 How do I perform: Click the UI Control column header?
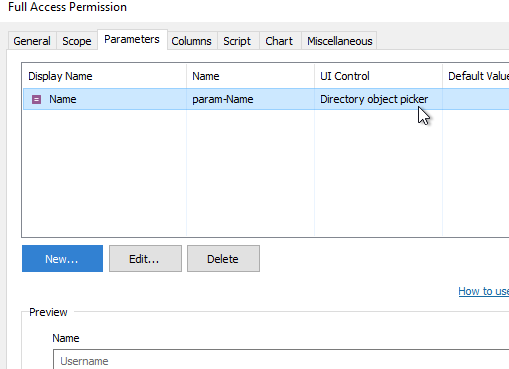(x=378, y=76)
